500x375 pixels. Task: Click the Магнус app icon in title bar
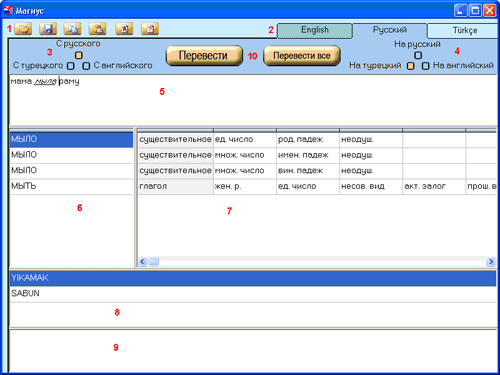point(8,10)
